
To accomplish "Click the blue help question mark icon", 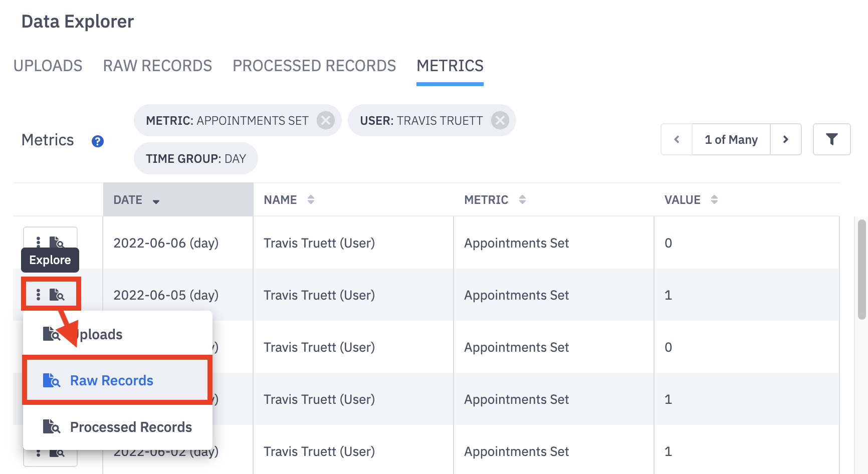I will (x=98, y=141).
